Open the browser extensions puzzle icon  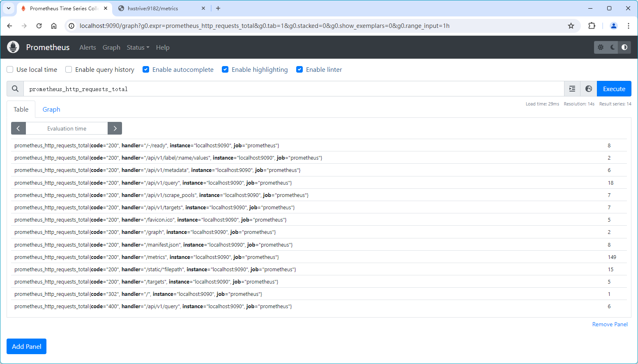(592, 26)
